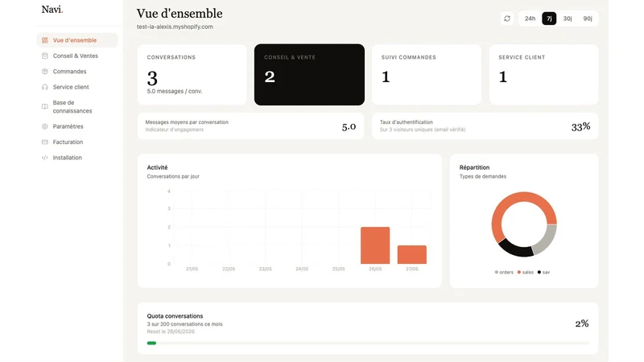
Task: Click the Vue d'ensemble page heading
Action: click(180, 14)
